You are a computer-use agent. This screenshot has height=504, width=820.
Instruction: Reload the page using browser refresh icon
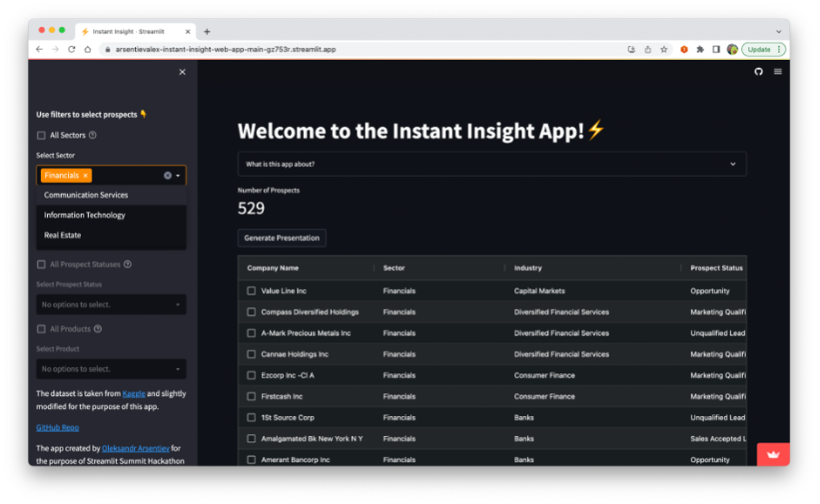(x=72, y=49)
